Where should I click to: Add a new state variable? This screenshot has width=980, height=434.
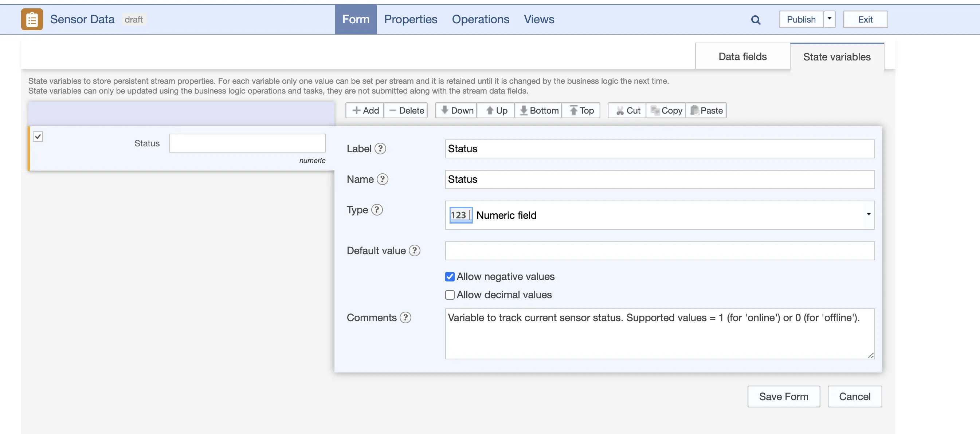pos(365,111)
